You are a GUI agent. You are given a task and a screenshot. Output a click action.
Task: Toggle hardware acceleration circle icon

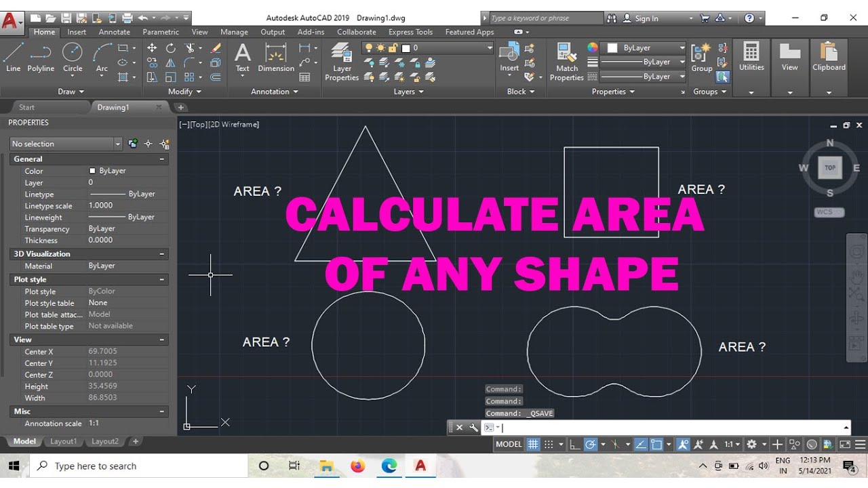tap(812, 445)
